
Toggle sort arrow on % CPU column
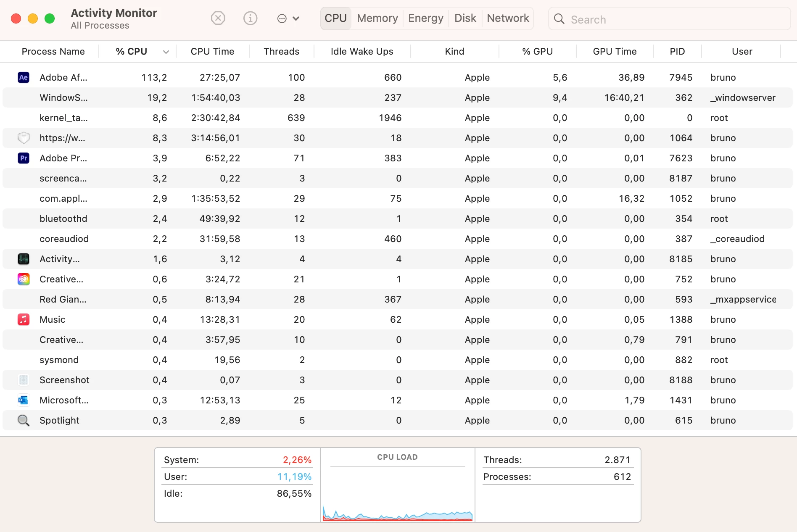click(166, 52)
